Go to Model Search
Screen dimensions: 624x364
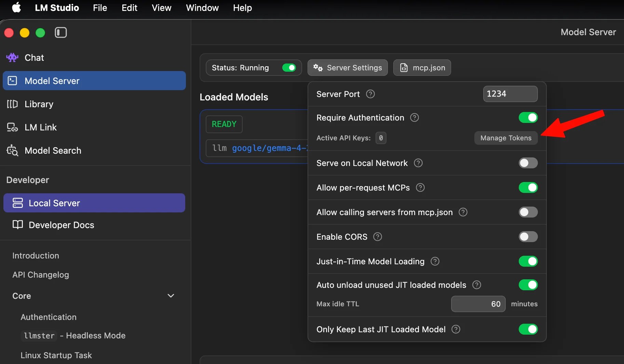click(x=94, y=151)
